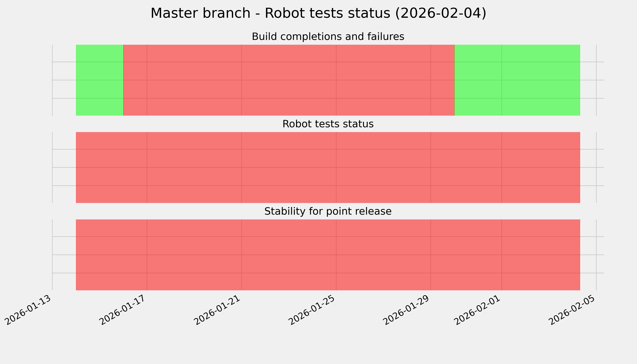Screen dimensions: 637x364
Task: Click the first green-to-red boundary in the build chart
Action: coord(123,80)
